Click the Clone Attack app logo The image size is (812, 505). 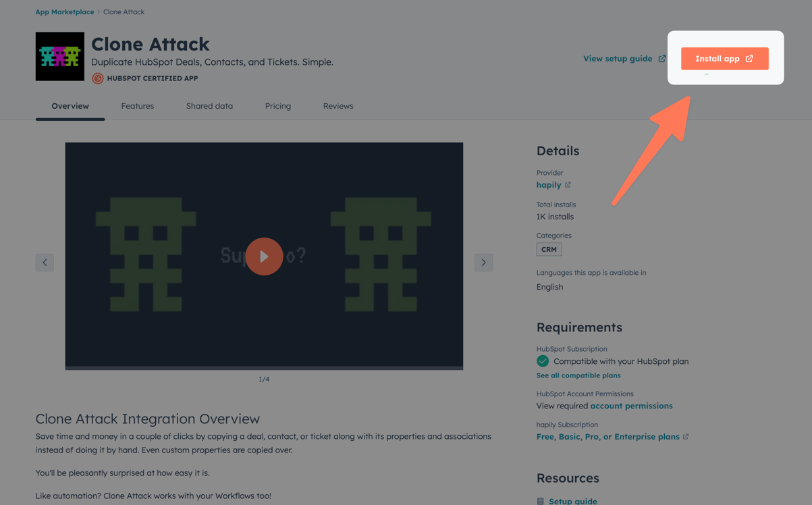coord(60,57)
